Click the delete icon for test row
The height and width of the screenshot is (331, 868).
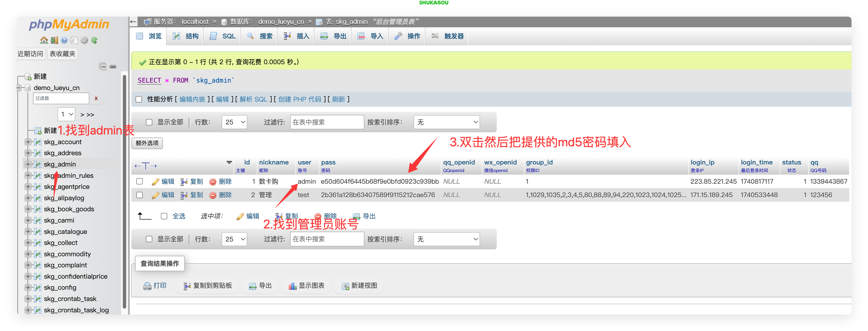(213, 195)
